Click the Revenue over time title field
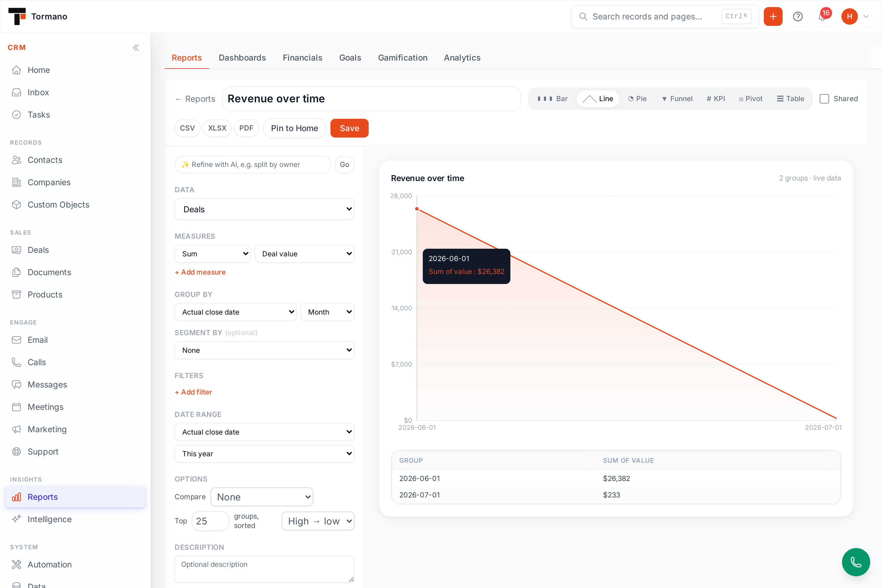 [x=371, y=98]
